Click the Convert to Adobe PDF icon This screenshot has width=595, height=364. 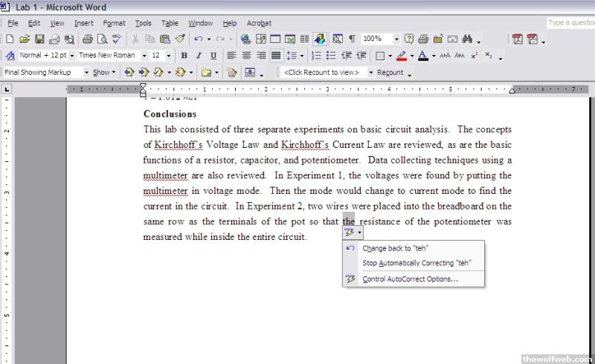coord(518,39)
